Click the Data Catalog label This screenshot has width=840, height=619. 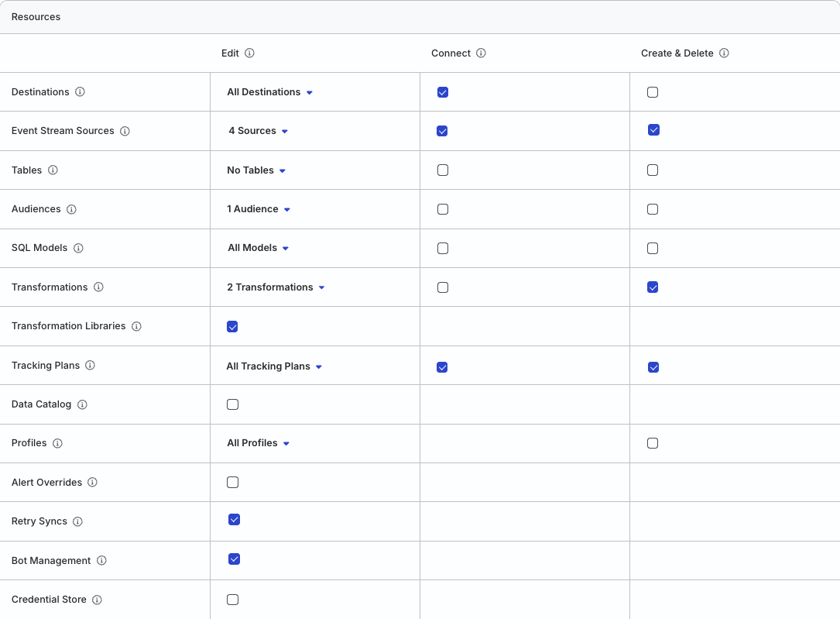[x=41, y=404]
